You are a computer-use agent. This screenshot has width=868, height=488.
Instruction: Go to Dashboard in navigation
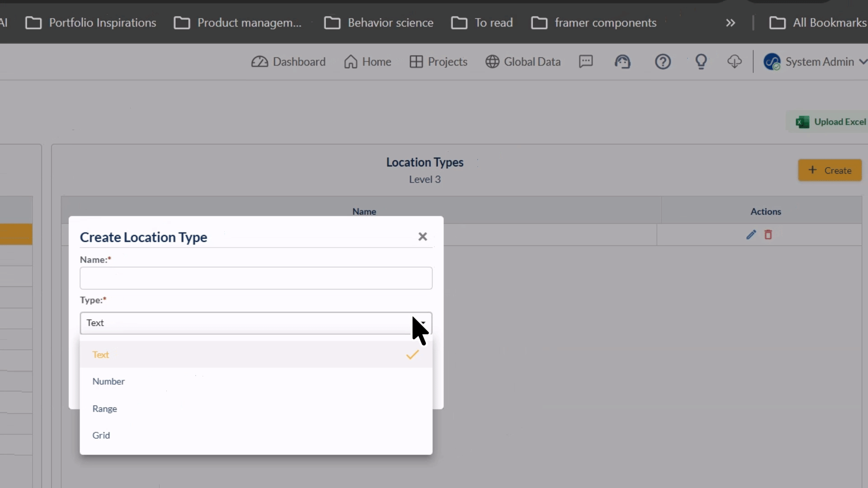click(288, 61)
